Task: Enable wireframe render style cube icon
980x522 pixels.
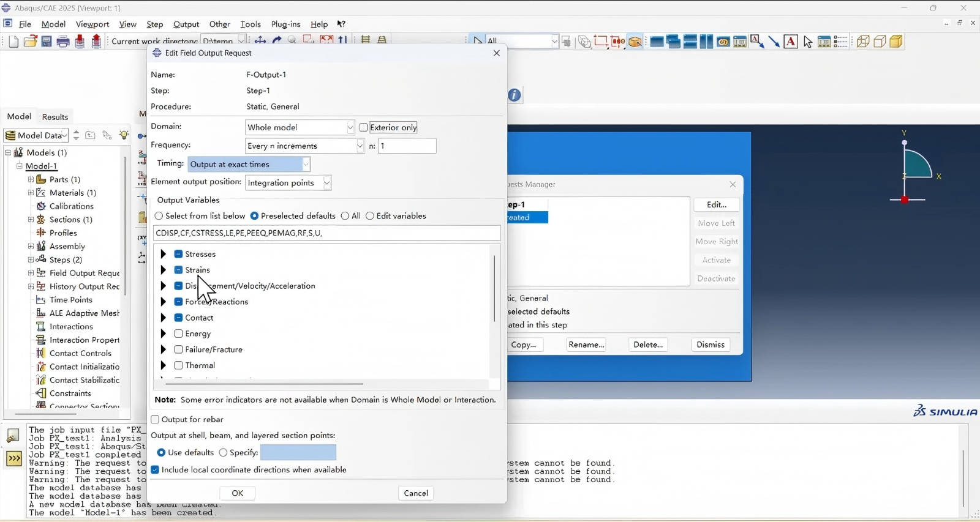Action: (x=864, y=42)
